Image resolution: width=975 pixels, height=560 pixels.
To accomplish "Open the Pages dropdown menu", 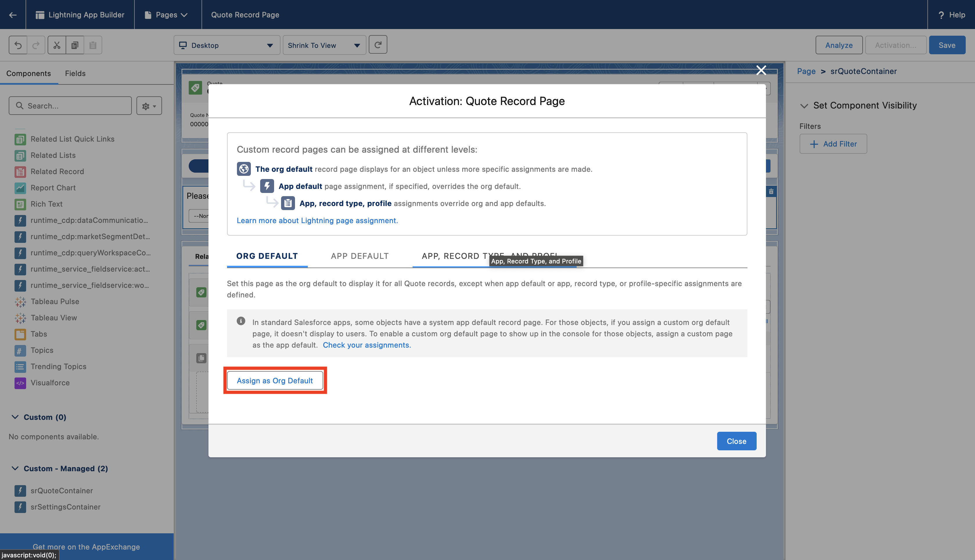I will coord(167,15).
